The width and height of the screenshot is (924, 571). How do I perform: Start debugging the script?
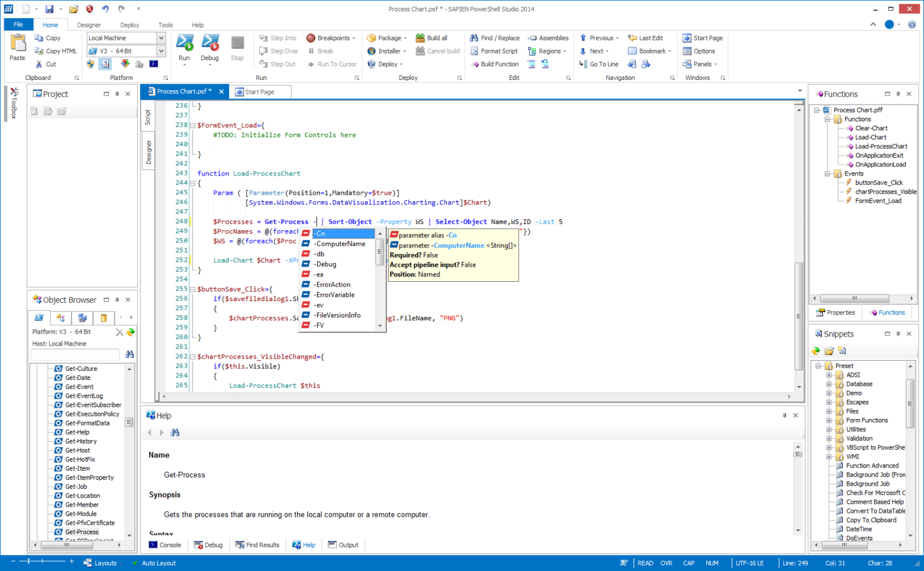click(209, 48)
